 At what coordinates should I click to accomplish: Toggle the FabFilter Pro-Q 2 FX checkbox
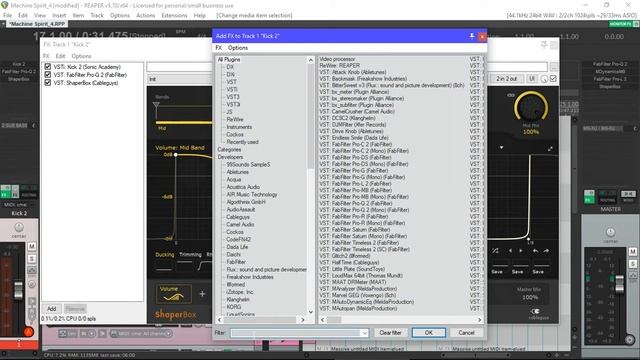coord(48,75)
